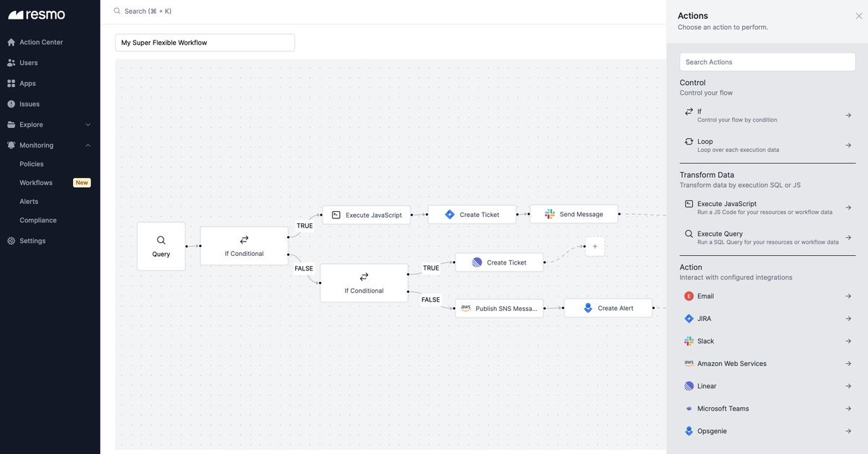The height and width of the screenshot is (454, 868).
Task: Choose the Microsoft Teams action
Action: point(723,408)
